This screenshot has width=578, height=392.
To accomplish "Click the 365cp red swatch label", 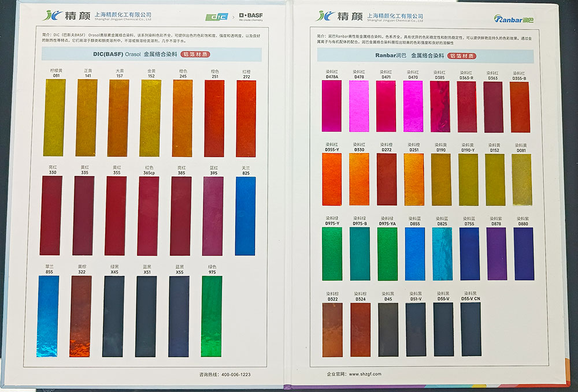I will [x=149, y=172].
